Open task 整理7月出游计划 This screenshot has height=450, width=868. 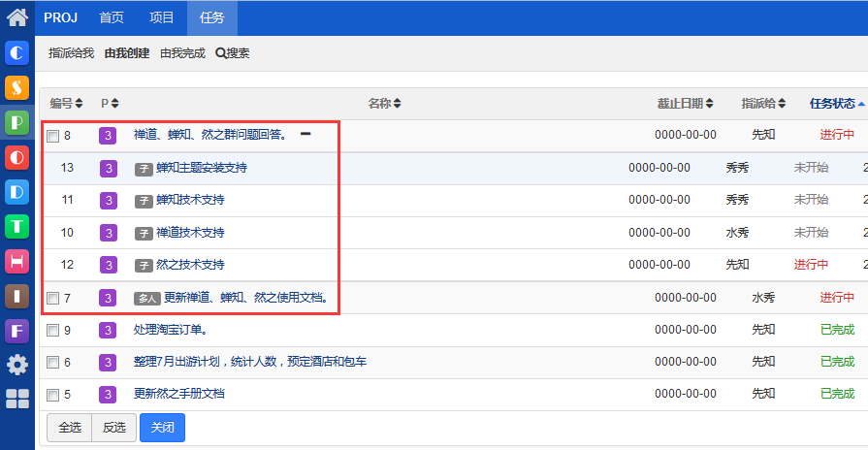click(250, 362)
